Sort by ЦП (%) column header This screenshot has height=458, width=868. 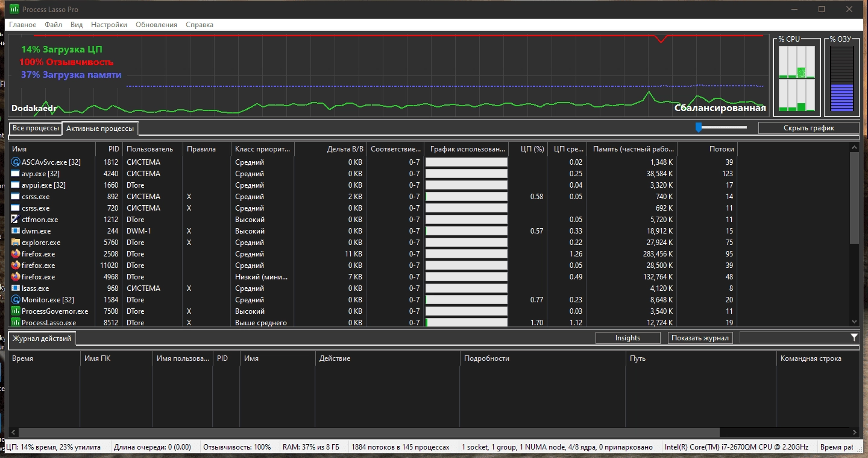pyautogui.click(x=528, y=149)
